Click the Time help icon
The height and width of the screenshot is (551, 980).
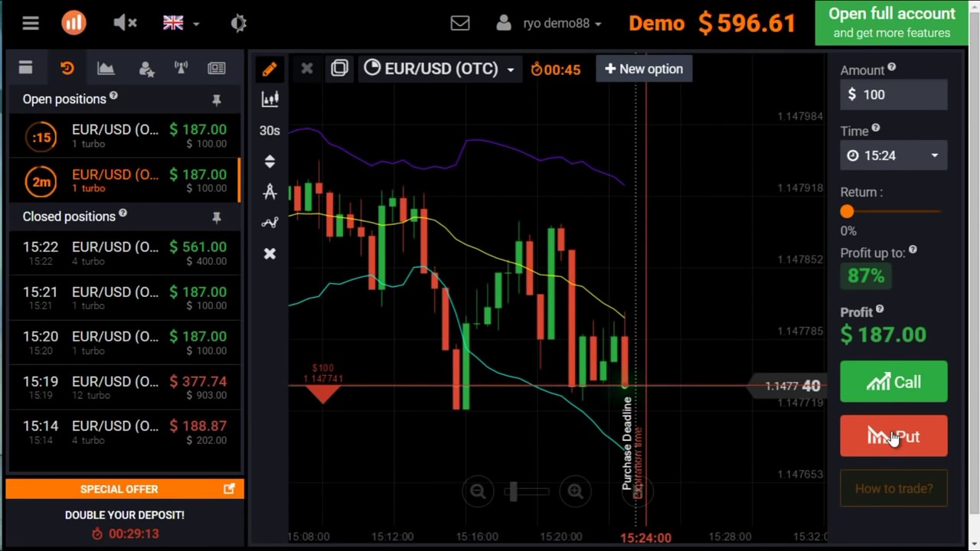tap(876, 129)
